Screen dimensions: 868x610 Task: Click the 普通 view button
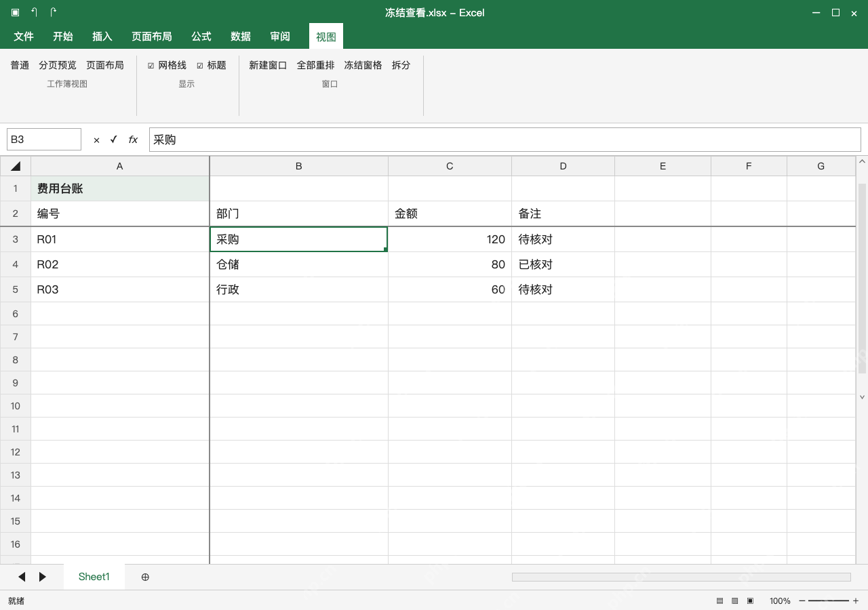point(20,65)
